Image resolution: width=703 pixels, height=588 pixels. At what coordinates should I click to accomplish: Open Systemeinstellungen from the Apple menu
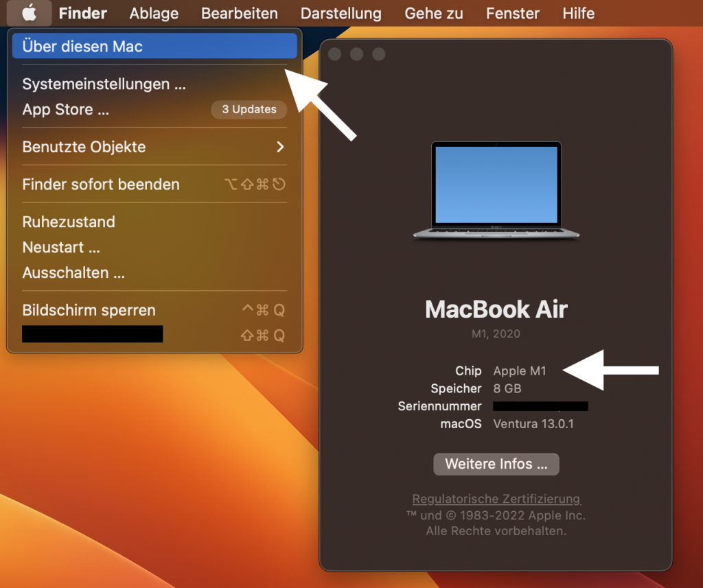154,84
